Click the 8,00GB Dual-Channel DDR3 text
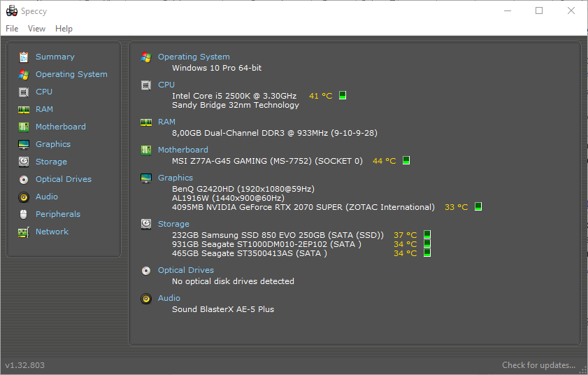 point(275,133)
